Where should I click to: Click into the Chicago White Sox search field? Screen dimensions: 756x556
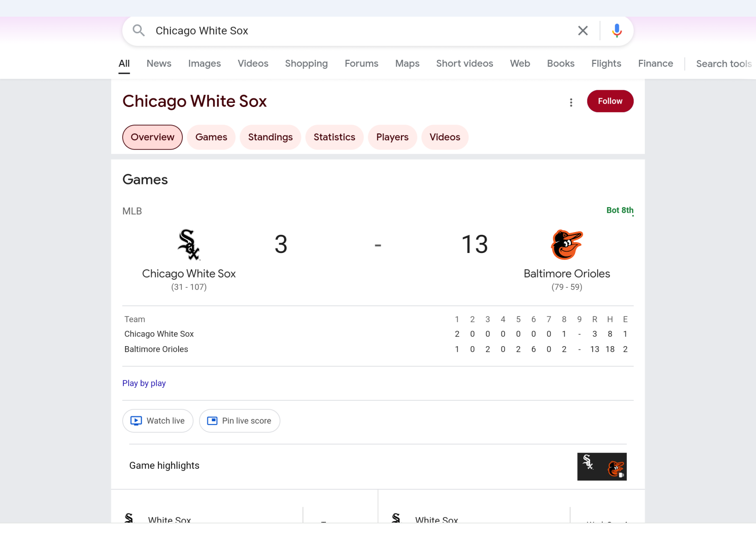pos(361,31)
